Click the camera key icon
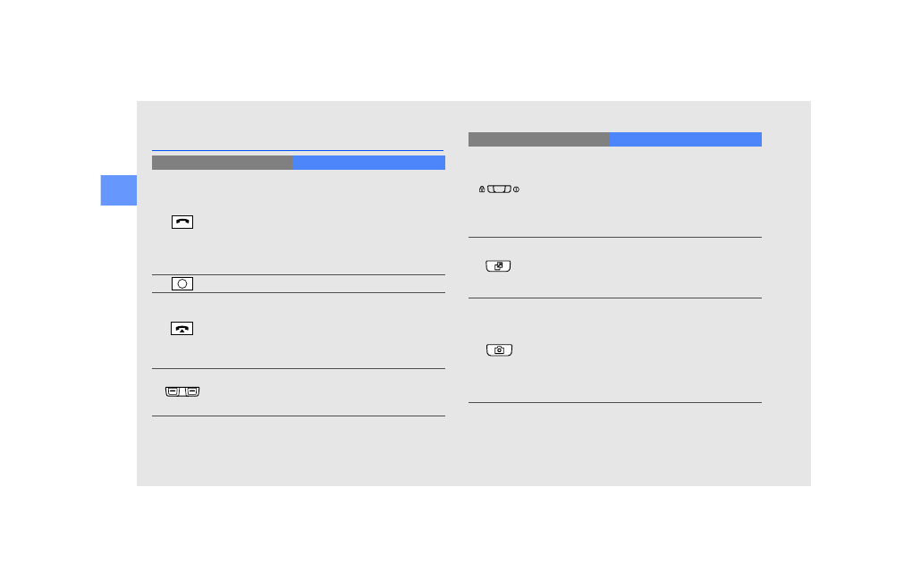The image size is (912, 588). click(x=500, y=350)
